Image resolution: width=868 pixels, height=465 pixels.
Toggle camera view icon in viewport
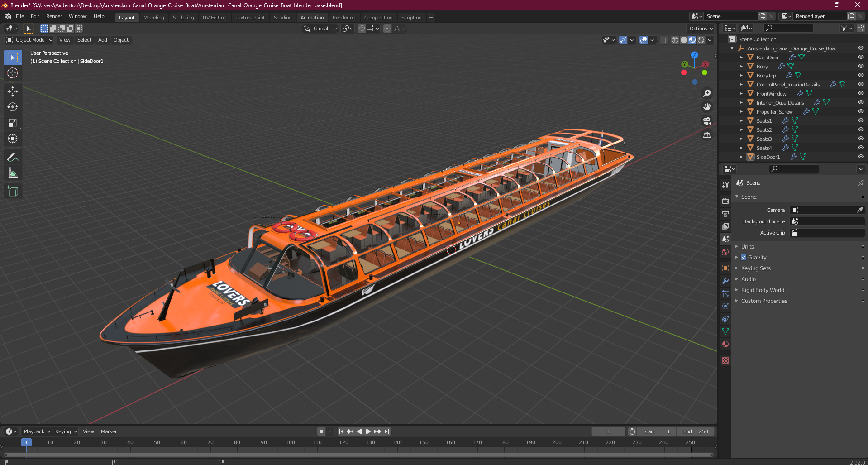[707, 121]
